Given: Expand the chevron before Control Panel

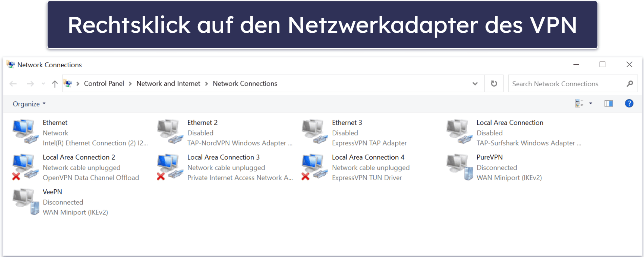Looking at the screenshot, I should pos(78,84).
